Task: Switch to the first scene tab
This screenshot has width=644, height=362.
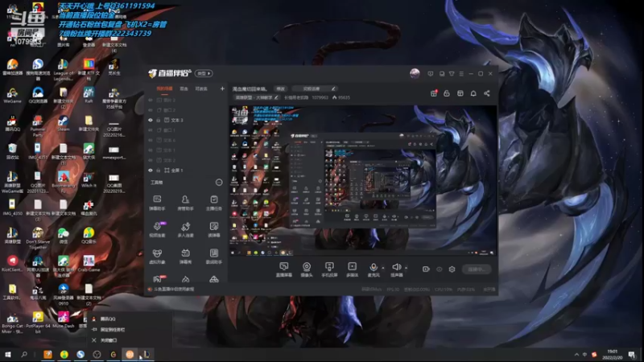Action: [164, 88]
